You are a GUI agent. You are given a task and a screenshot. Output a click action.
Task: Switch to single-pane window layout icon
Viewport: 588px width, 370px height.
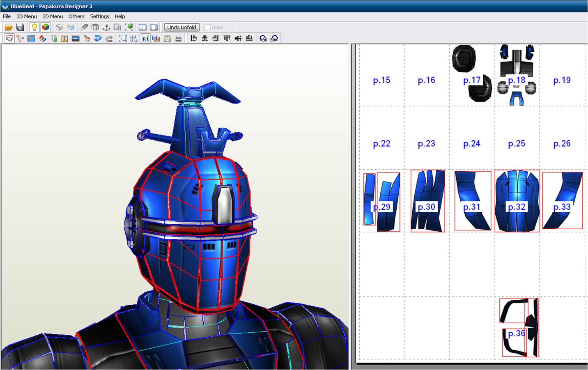154,28
